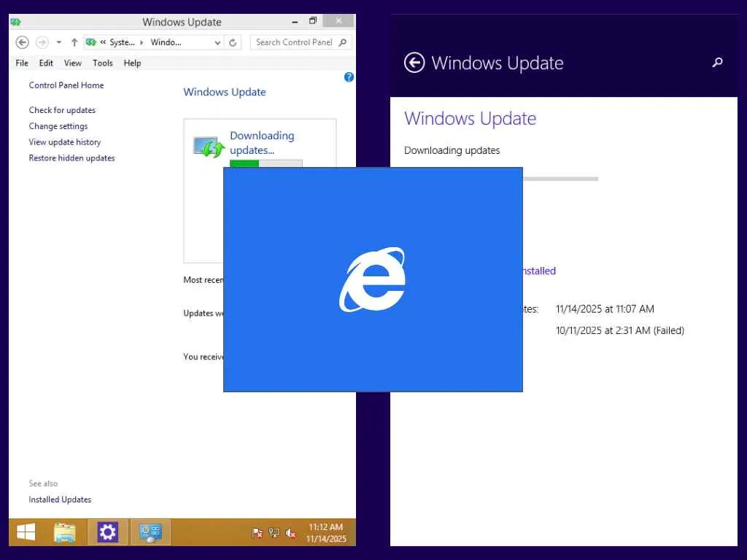Click the Search Control Panel field
This screenshot has width=747, height=560.
tap(301, 42)
